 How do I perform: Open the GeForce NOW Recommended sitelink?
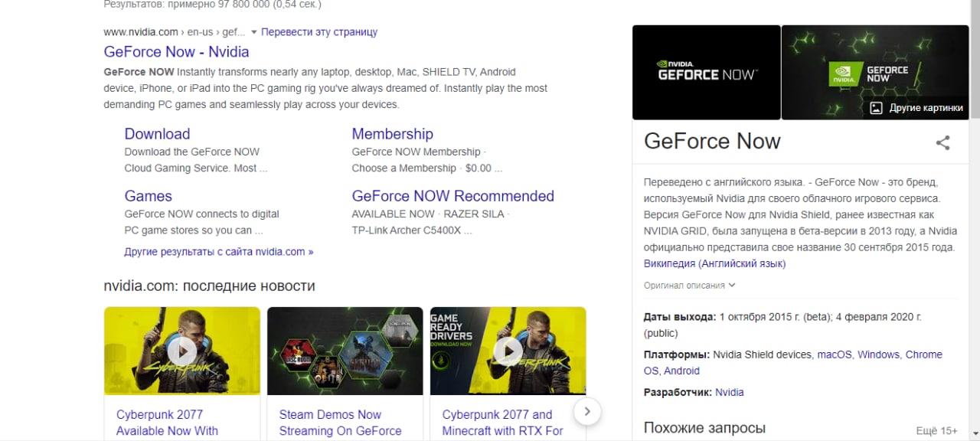(x=452, y=196)
